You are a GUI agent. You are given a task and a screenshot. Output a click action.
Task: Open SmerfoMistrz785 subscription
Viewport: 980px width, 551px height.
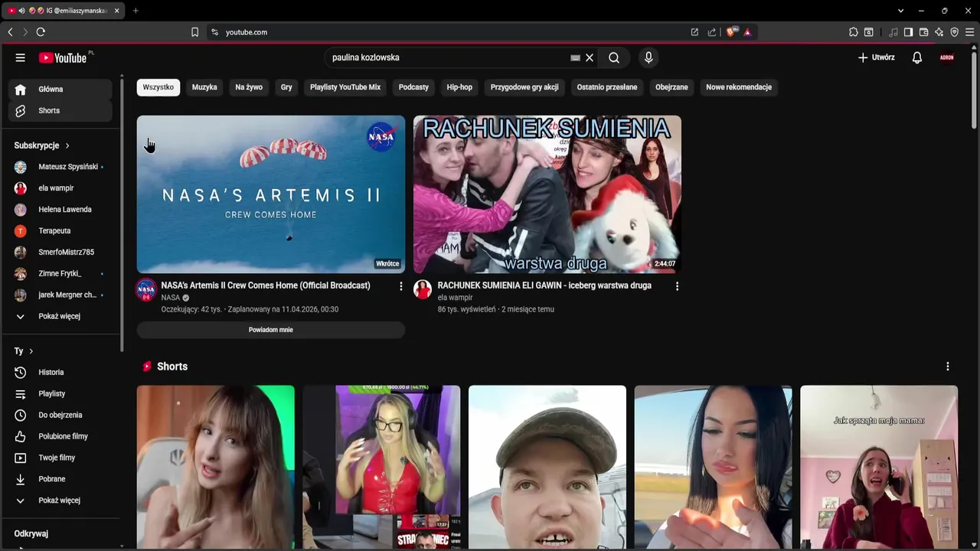(60, 253)
